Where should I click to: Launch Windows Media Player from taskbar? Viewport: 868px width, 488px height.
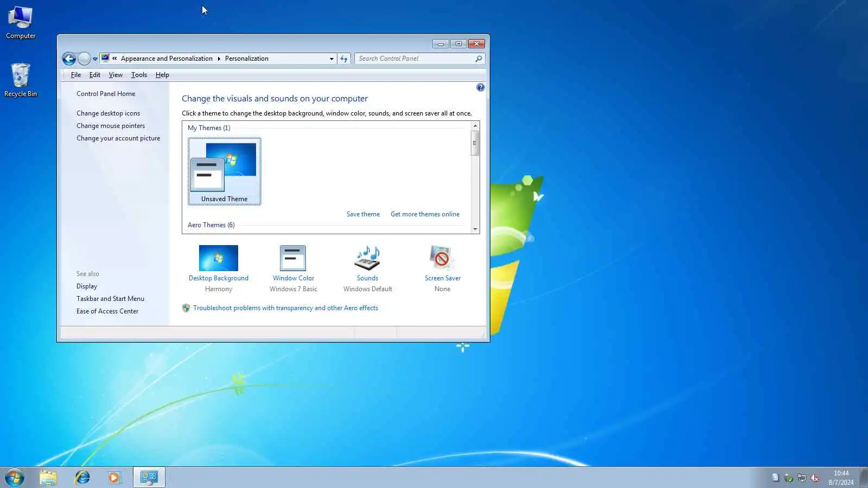coord(114,478)
